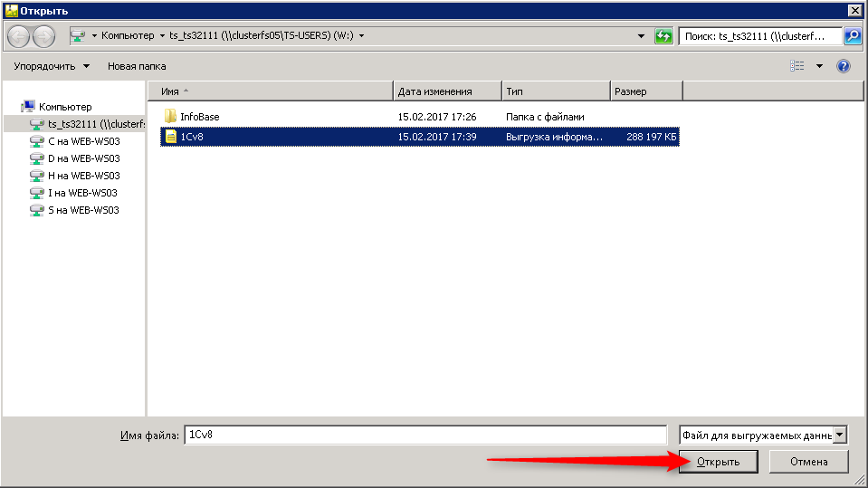Open the help question mark icon
Screen dimensions: 868x488
point(844,66)
